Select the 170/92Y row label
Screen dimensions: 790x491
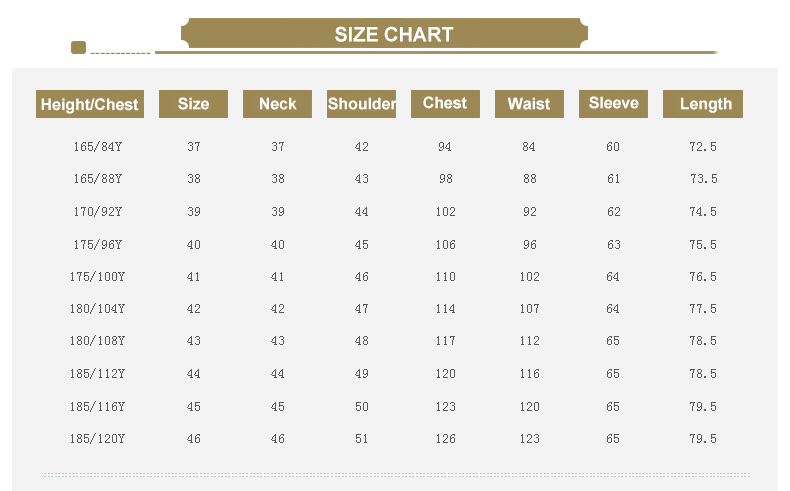(98, 212)
